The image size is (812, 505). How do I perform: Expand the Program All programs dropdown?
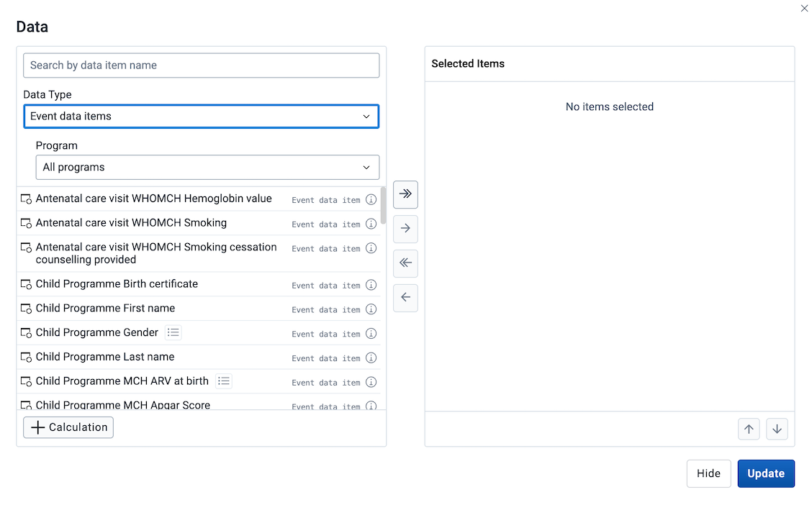click(207, 168)
